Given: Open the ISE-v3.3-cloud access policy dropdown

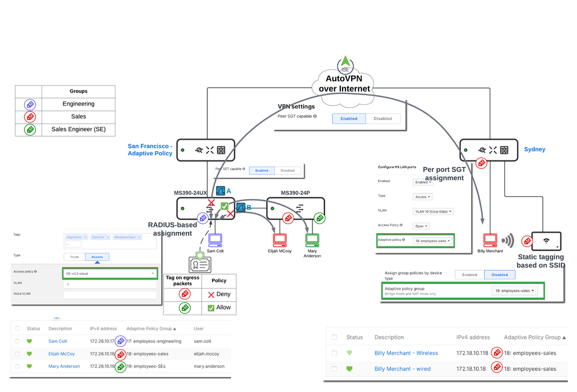Looking at the screenshot, I should (x=109, y=272).
